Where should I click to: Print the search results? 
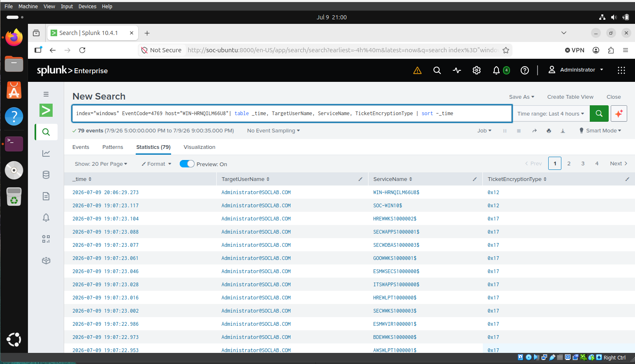[549, 131]
